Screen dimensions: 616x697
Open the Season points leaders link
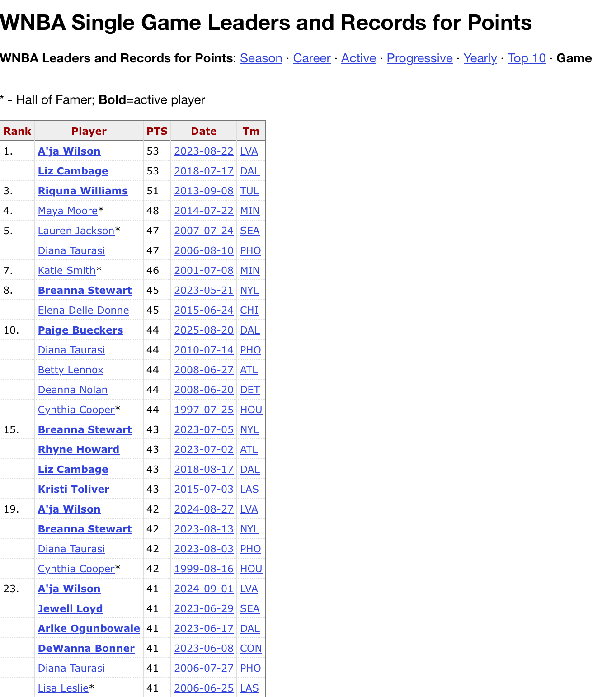click(261, 58)
